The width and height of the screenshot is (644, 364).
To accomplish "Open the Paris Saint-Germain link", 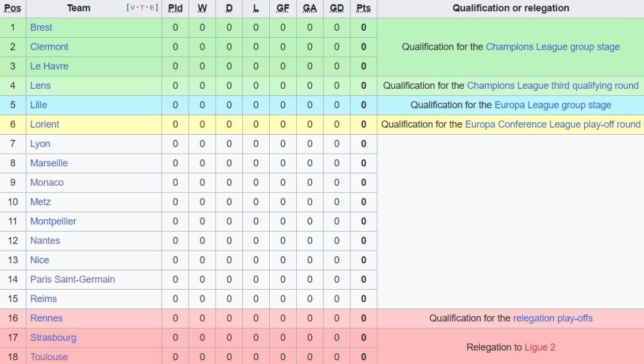I will [72, 279].
